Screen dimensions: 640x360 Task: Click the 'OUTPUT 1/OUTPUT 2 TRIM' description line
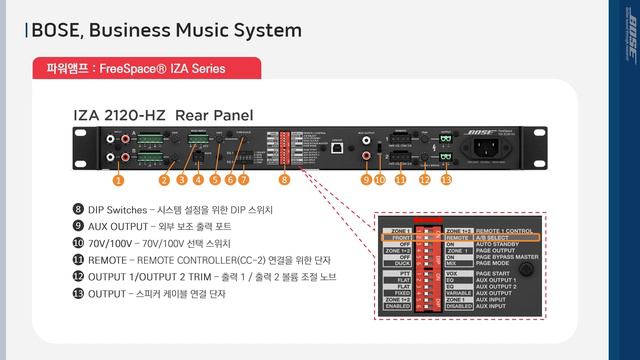point(204,277)
